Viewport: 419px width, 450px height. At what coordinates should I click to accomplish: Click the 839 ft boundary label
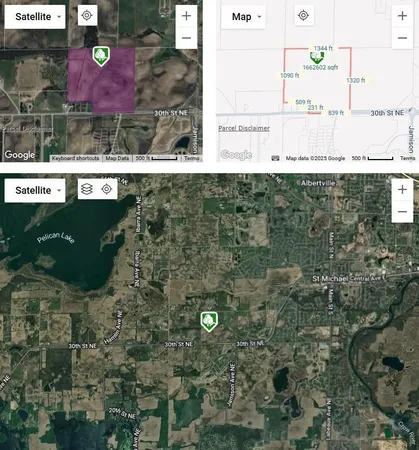pos(336,113)
